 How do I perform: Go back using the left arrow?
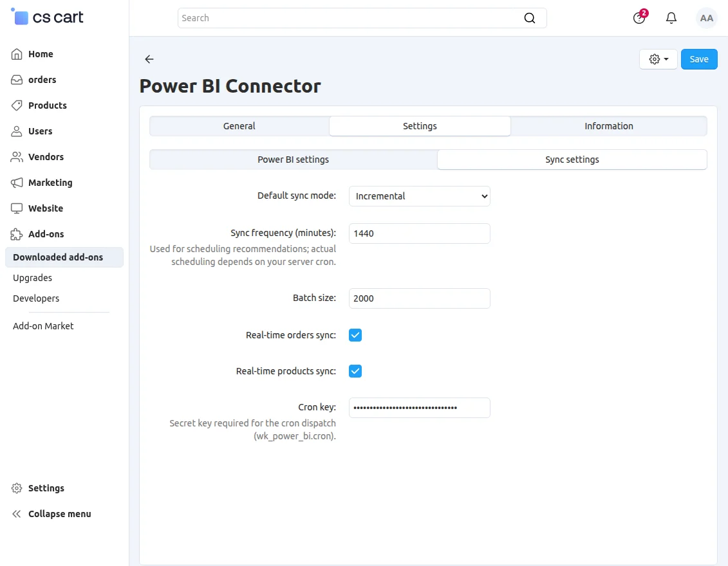tap(149, 59)
